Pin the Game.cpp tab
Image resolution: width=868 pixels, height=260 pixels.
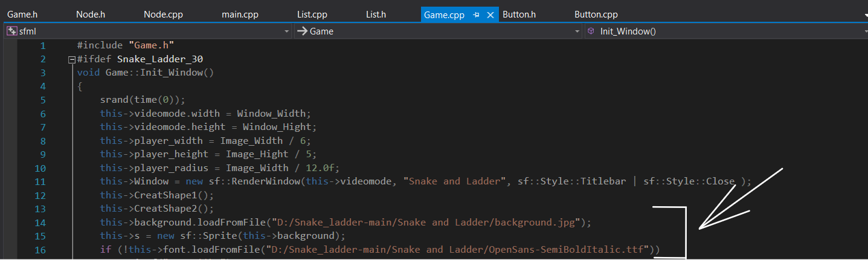[x=477, y=15]
